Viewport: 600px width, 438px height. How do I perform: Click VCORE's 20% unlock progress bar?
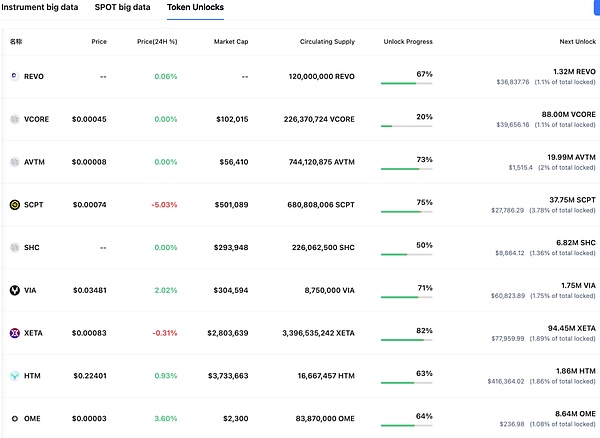[407, 126]
